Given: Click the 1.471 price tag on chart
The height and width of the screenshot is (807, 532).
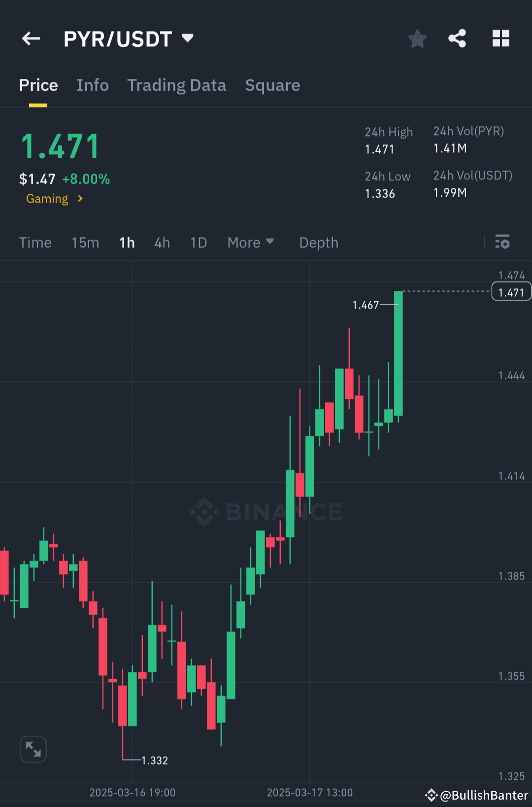Looking at the screenshot, I should coord(511,291).
